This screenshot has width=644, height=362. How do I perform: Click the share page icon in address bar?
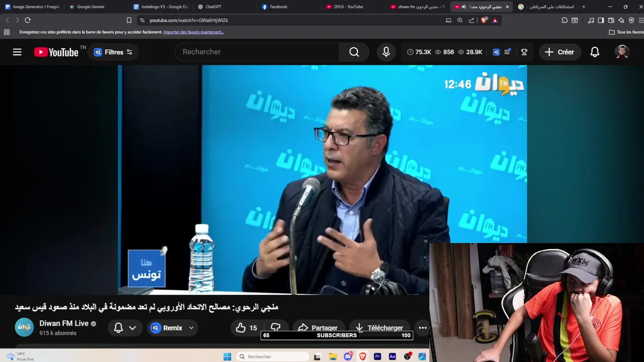click(471, 20)
